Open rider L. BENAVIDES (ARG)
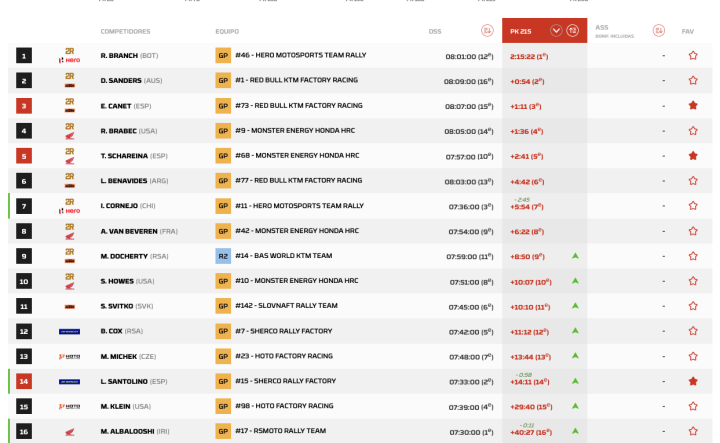 click(134, 181)
